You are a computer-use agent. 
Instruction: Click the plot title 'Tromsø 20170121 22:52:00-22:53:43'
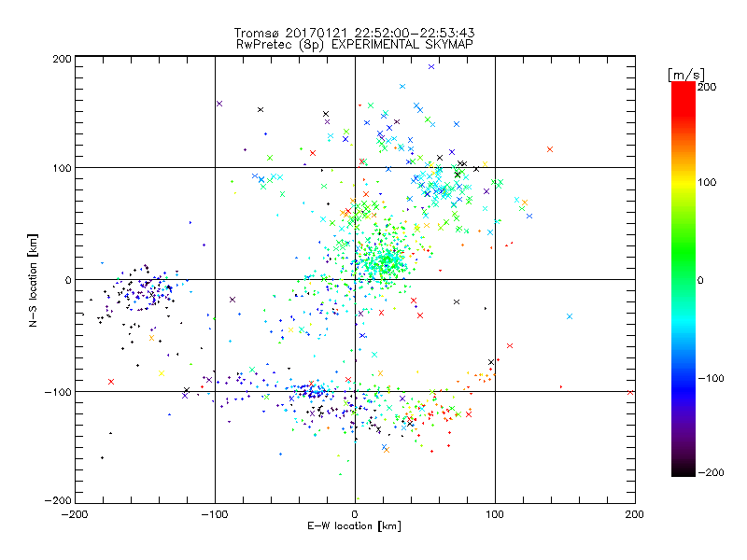tap(354, 33)
